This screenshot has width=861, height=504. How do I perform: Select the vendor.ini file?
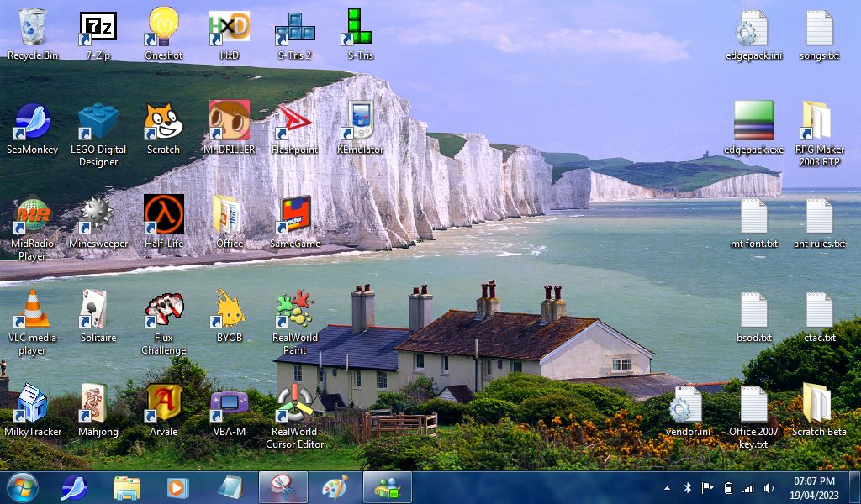(x=688, y=404)
